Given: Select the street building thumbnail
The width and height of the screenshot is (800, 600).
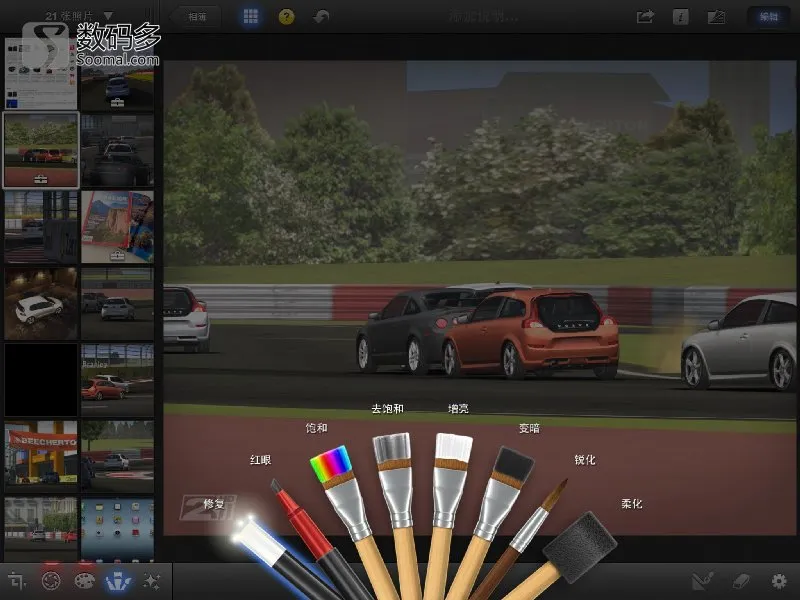Looking at the screenshot, I should (x=41, y=531).
